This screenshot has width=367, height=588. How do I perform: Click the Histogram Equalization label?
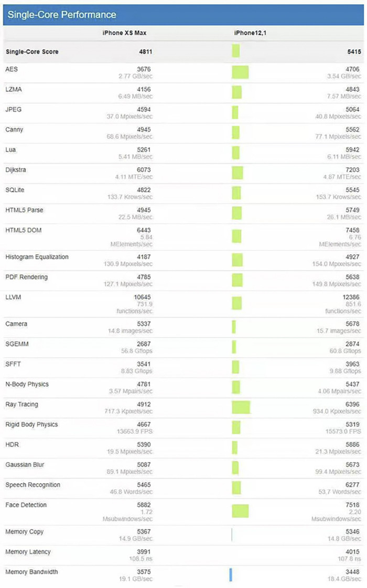click(x=37, y=257)
